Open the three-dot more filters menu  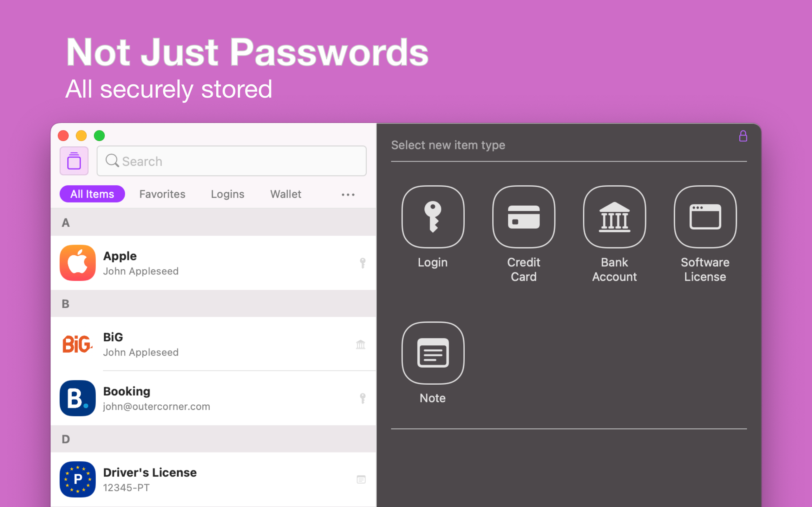click(x=348, y=195)
